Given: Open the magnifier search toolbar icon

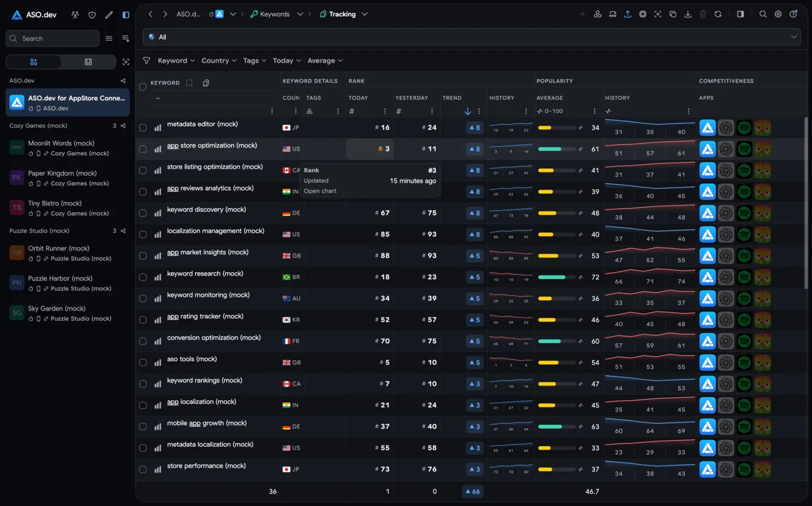Looking at the screenshot, I should [763, 14].
